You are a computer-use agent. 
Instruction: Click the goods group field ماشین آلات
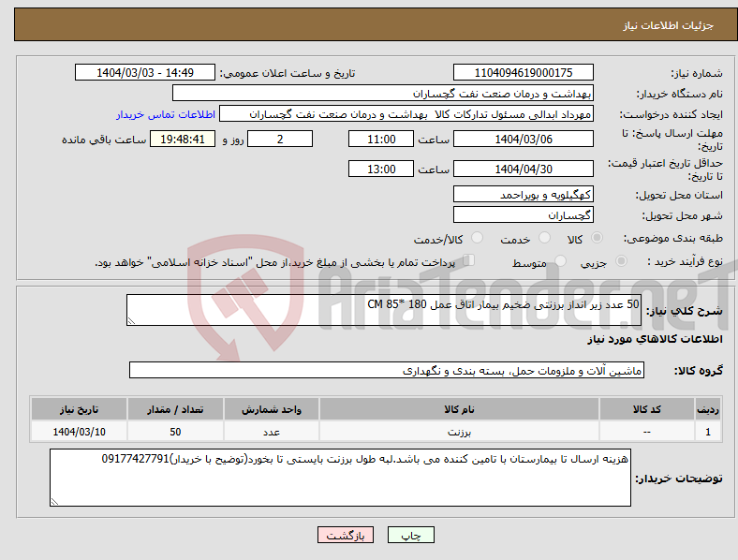tap(387, 370)
